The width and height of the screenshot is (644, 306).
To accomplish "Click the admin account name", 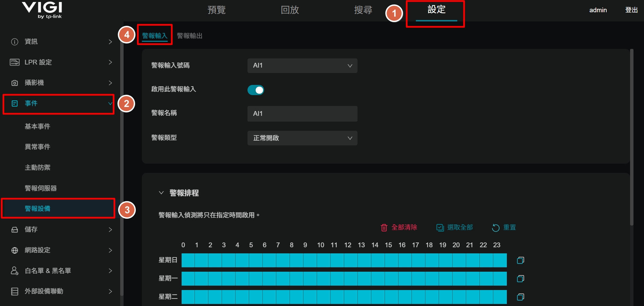I will click(598, 10).
